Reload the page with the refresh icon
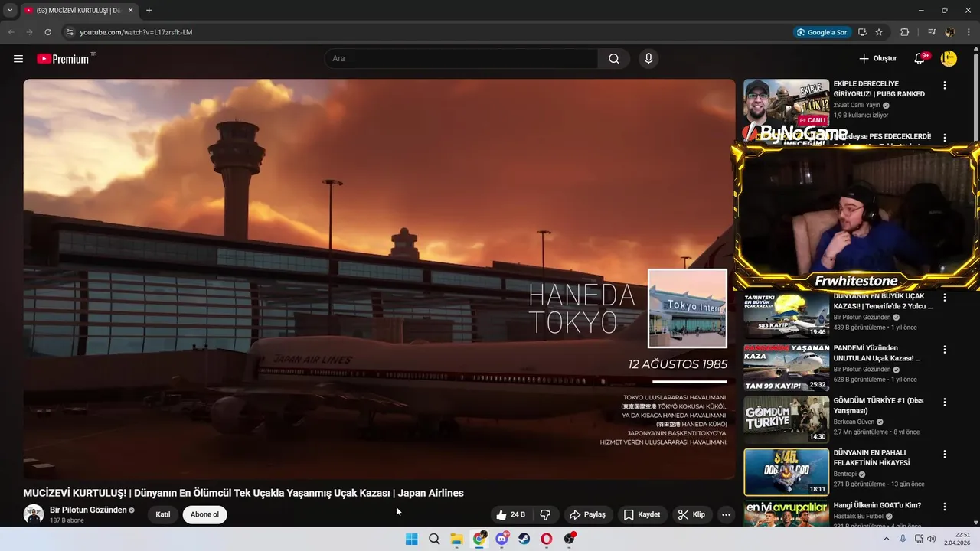This screenshot has width=980, height=551. 47,32
